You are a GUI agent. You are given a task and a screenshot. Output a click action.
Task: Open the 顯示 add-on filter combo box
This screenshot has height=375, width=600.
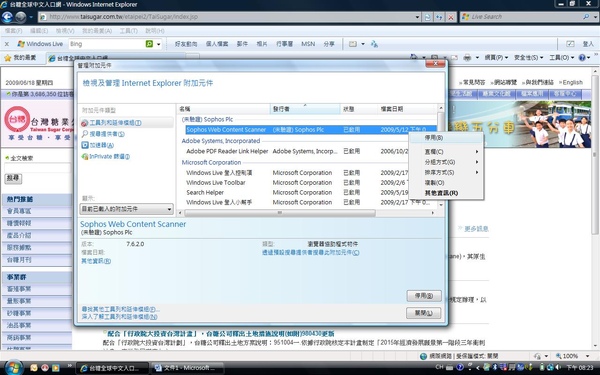pyautogui.click(x=127, y=209)
